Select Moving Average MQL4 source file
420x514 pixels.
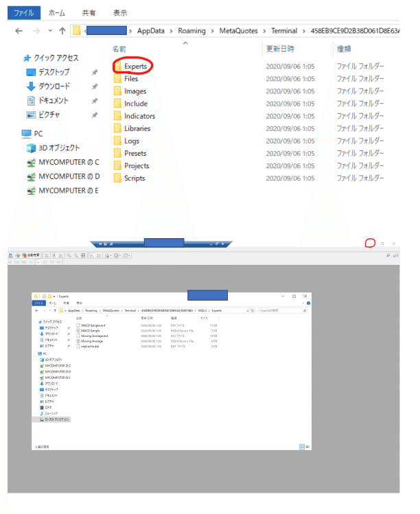coord(90,341)
